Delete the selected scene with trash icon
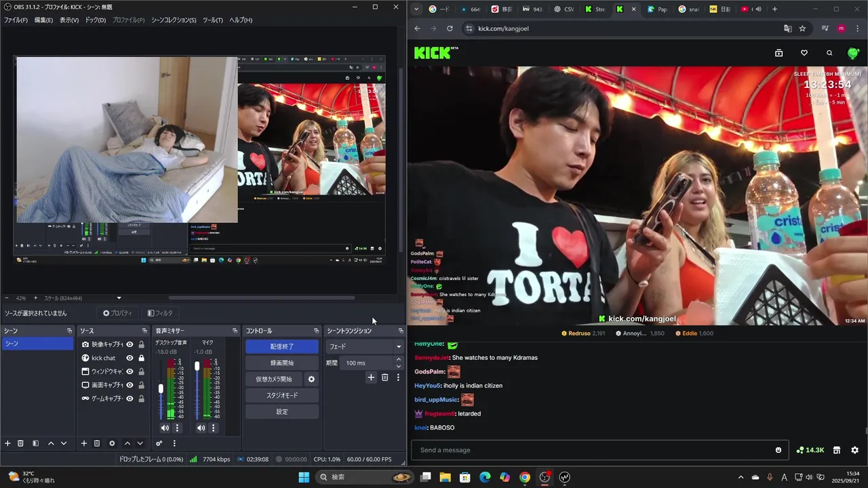Viewport: 868px width, 488px height. tap(21, 443)
